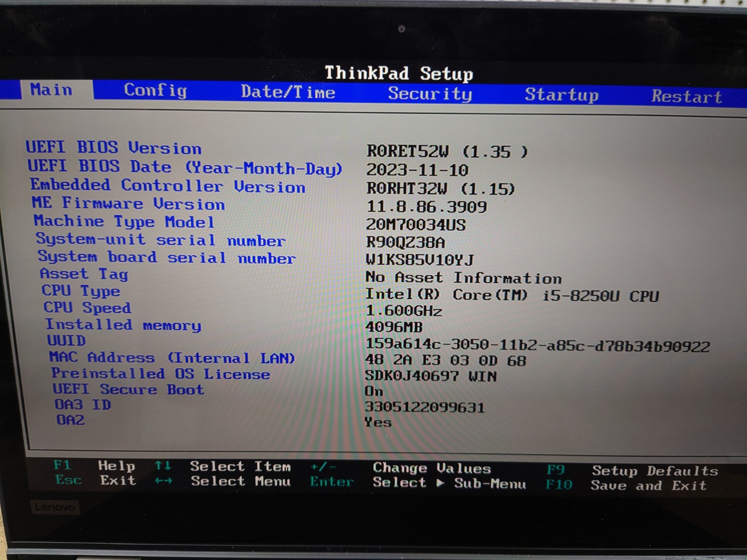Select installed memory value 4096MB
The image size is (747, 560).
[x=394, y=327]
